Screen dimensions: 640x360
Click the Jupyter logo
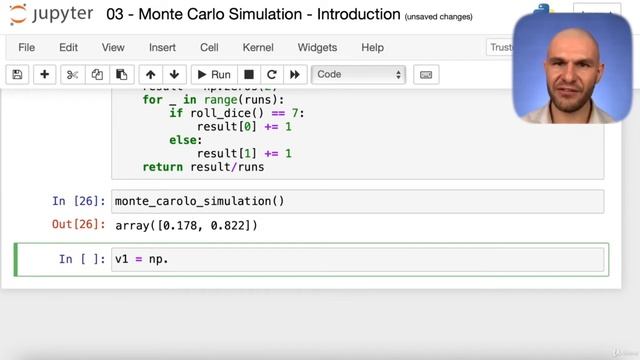(x=51, y=14)
